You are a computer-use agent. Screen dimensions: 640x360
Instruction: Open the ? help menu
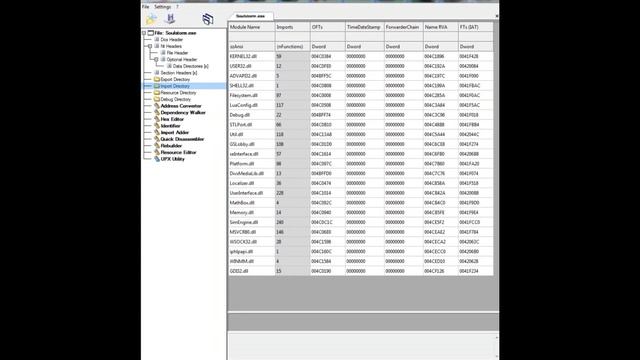coord(177,7)
